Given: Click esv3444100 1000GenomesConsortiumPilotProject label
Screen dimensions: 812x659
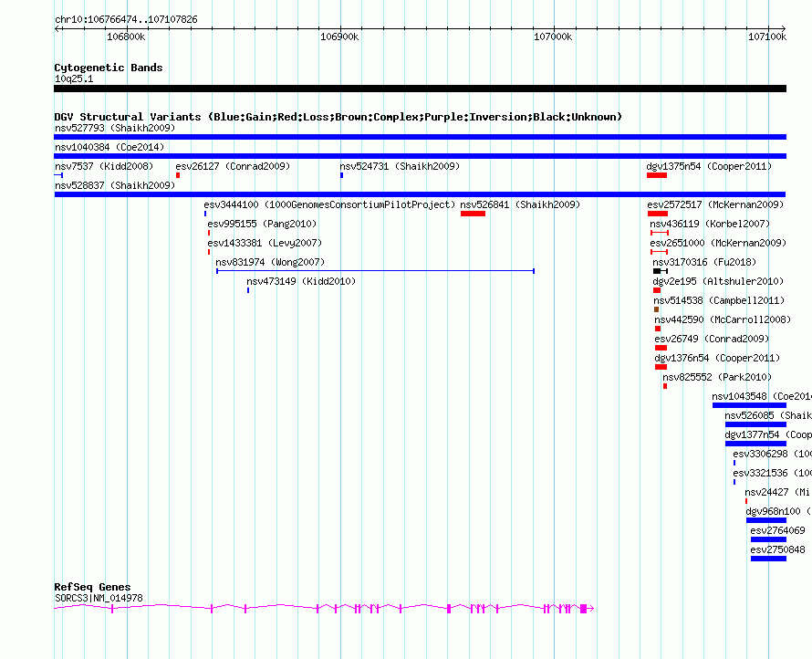Looking at the screenshot, I should [329, 204].
